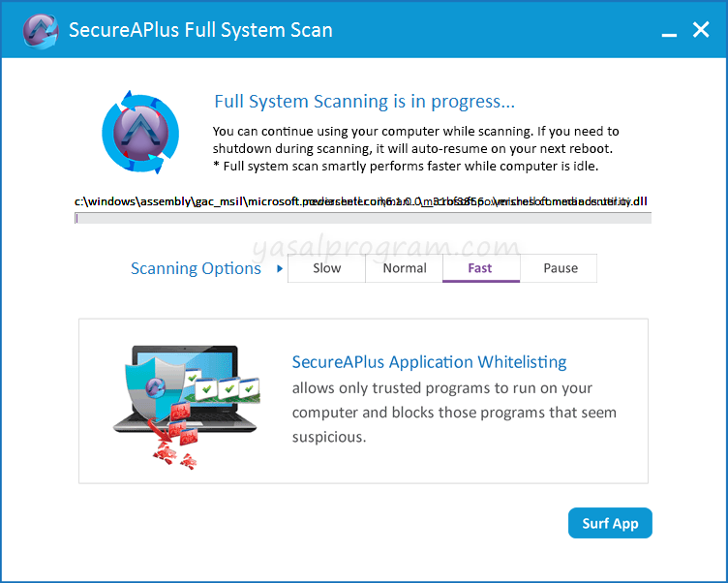This screenshot has height=583, width=728.
Task: Set scanning speed to Slow
Action: click(x=327, y=268)
